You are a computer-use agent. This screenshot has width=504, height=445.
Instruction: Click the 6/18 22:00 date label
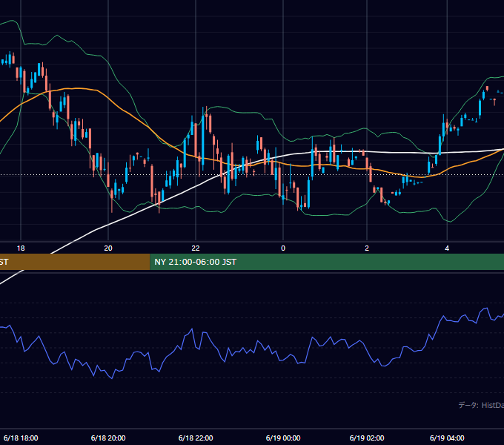click(196, 438)
